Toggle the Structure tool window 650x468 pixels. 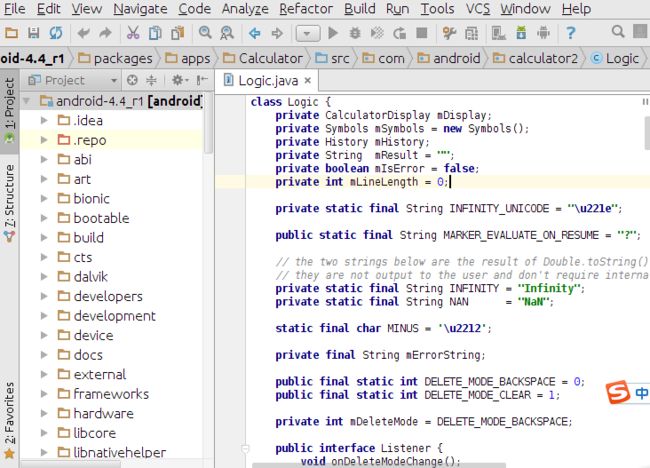pos(9,203)
